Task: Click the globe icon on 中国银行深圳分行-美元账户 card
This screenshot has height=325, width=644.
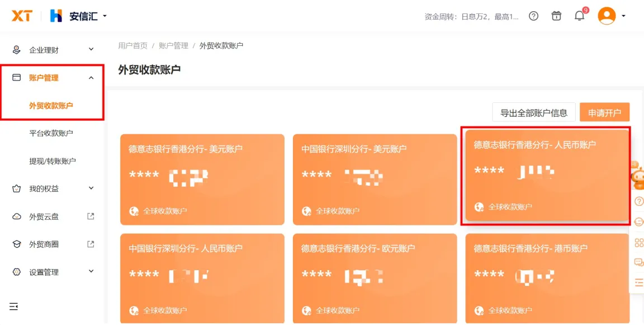Action: click(306, 211)
